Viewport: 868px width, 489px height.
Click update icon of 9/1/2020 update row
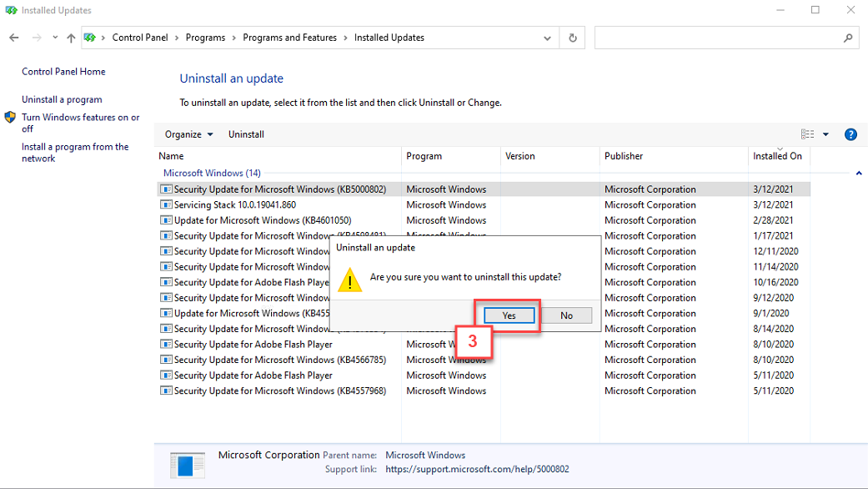166,313
